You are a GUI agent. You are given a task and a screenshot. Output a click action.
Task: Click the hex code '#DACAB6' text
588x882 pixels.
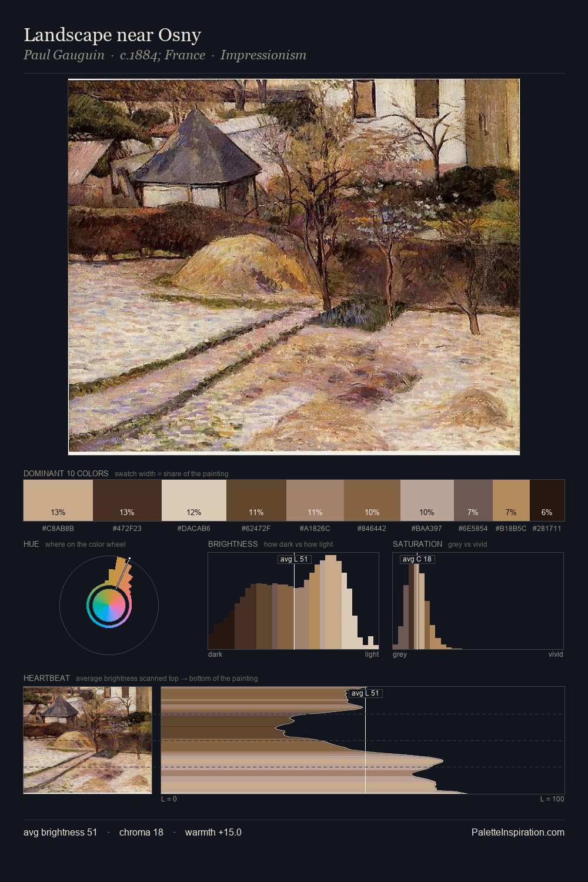[x=194, y=529]
